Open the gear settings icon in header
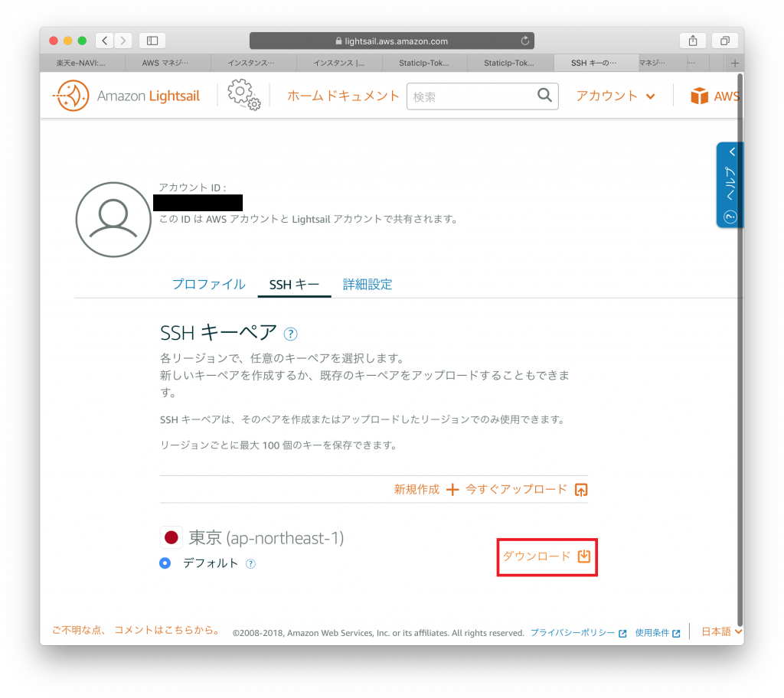This screenshot has width=784, height=698. (x=243, y=94)
